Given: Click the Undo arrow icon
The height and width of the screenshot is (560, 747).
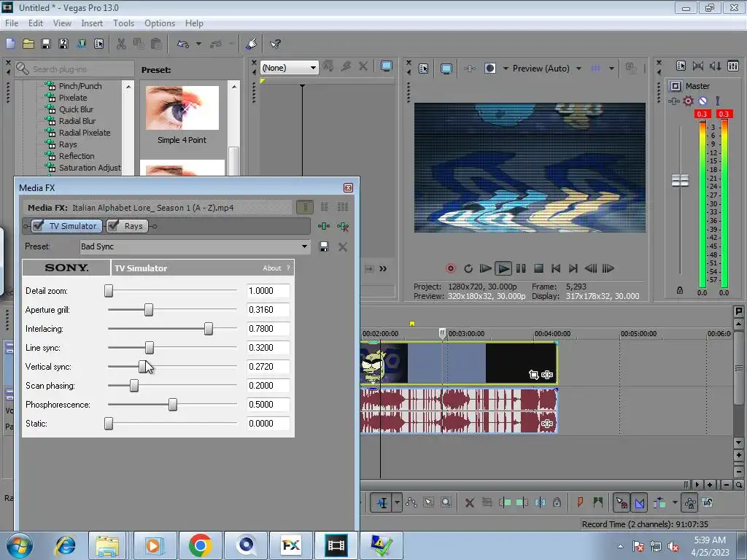Looking at the screenshot, I should click(x=183, y=44).
